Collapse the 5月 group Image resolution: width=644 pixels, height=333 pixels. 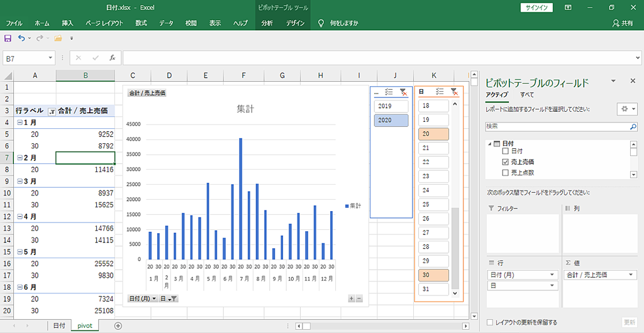click(19, 251)
